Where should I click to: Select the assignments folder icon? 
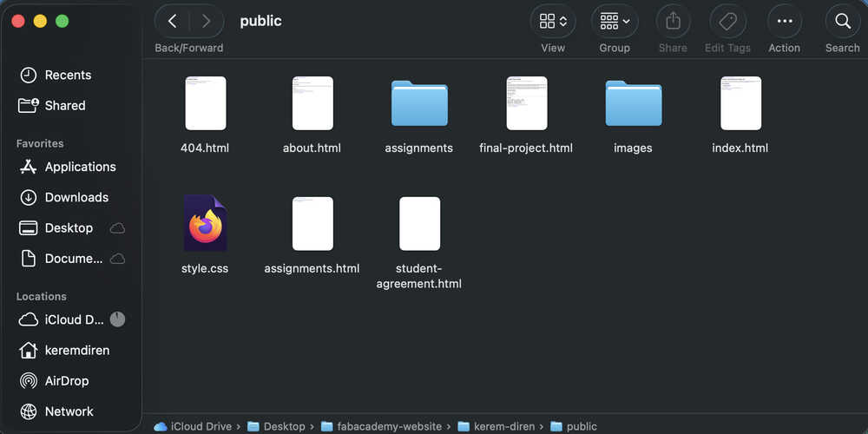(x=419, y=103)
